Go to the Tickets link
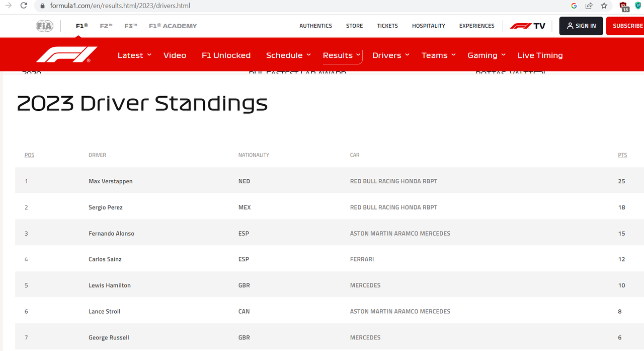Screen dimensions: 644x351 387,26
